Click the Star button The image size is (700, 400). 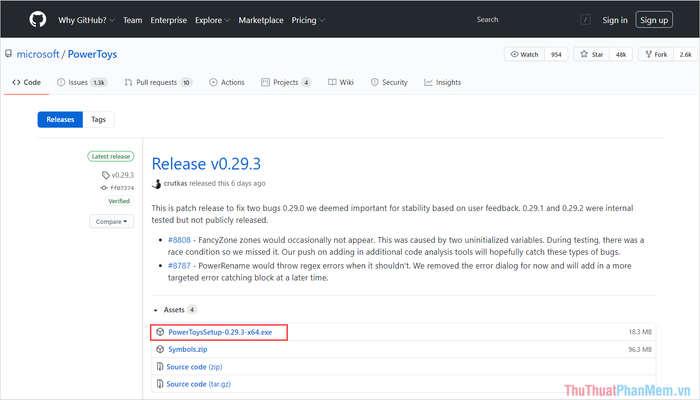[592, 54]
